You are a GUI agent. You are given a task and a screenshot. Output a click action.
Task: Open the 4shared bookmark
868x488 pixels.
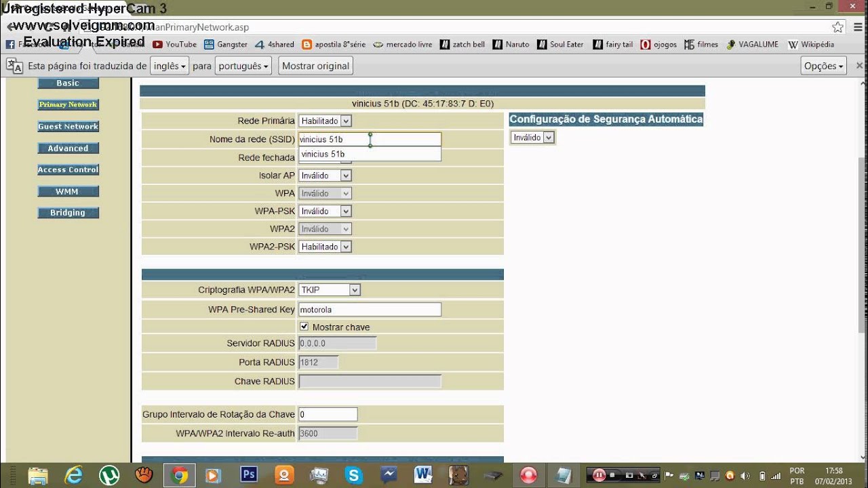275,45
